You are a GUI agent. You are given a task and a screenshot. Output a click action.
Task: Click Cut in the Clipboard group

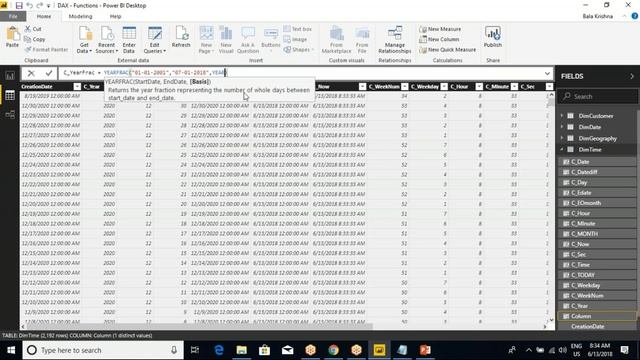point(33,29)
